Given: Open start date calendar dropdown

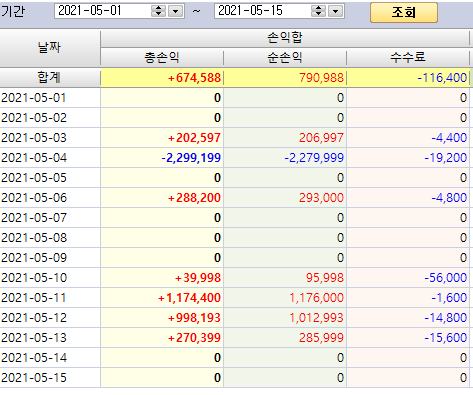Looking at the screenshot, I should 175,11.
